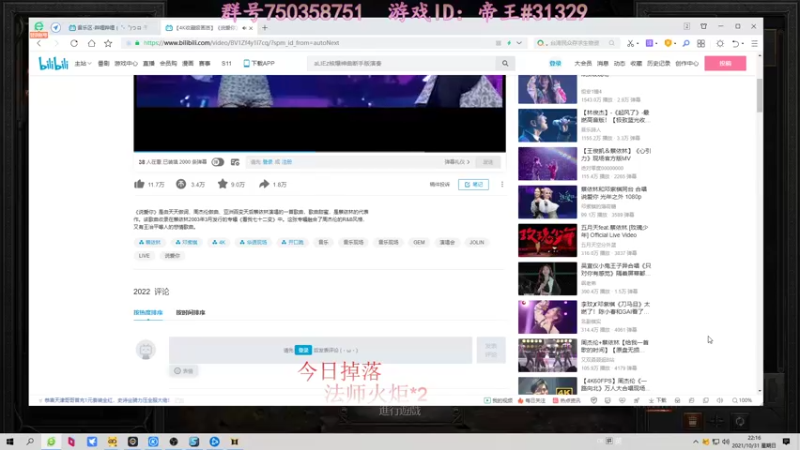
Task: Click the browser back arrow
Action: pos(39,43)
